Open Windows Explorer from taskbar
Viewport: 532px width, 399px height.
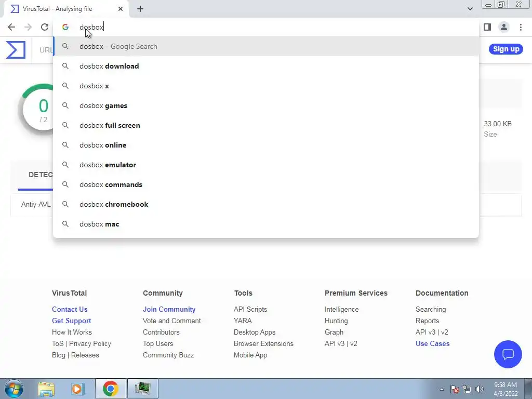46,389
